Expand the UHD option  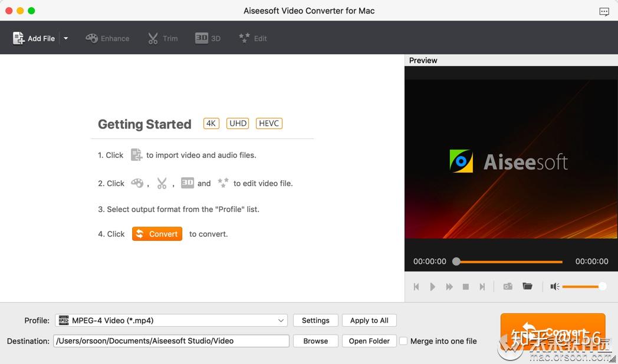coord(238,123)
